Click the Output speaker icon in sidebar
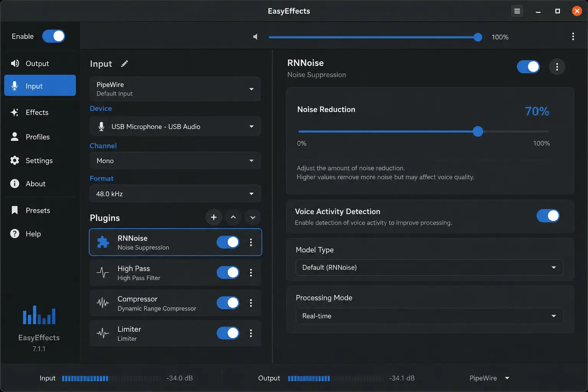This screenshot has width=588, height=392. click(15, 63)
